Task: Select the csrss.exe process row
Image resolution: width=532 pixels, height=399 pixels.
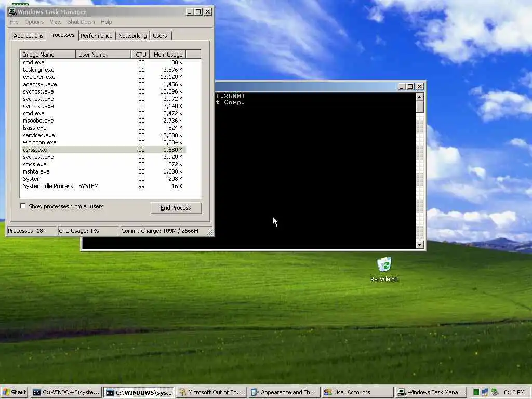Action: [103, 150]
